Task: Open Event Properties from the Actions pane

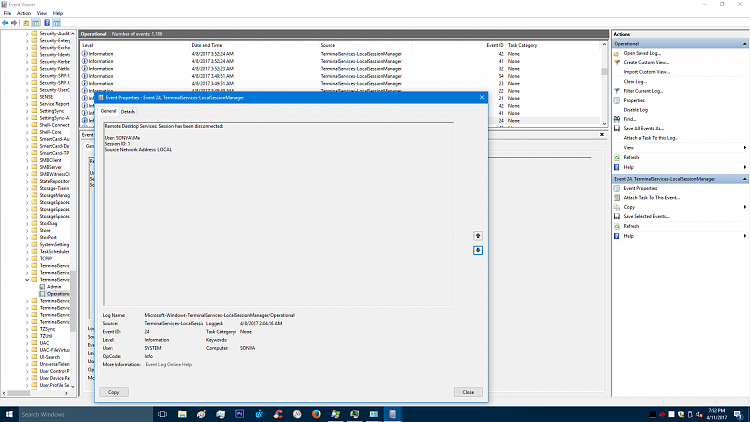Action: (640, 189)
